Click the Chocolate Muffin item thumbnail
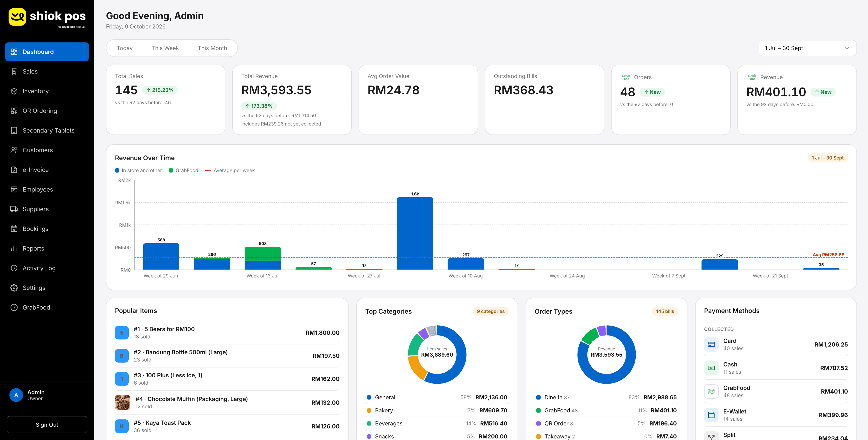 click(122, 402)
